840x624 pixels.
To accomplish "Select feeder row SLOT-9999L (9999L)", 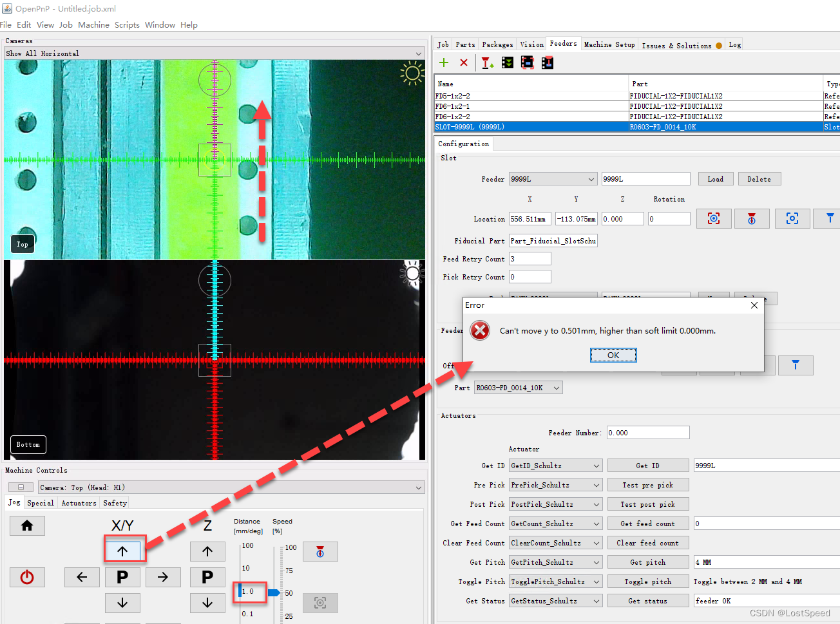I will pyautogui.click(x=637, y=127).
